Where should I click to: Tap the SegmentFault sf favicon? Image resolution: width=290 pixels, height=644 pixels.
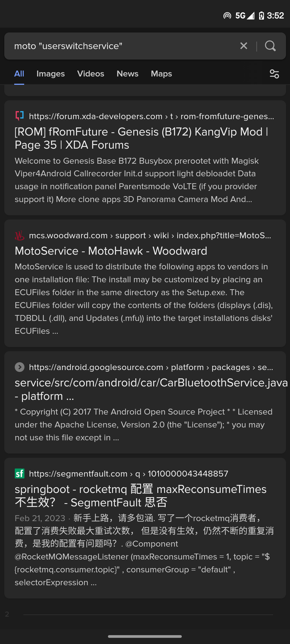[20, 474]
